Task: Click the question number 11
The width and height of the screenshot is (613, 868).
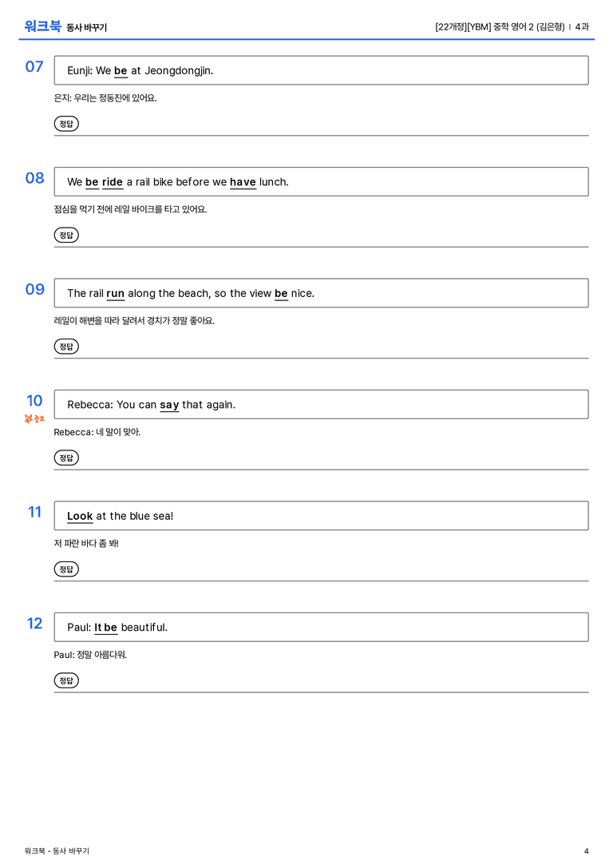Action: pos(34,512)
